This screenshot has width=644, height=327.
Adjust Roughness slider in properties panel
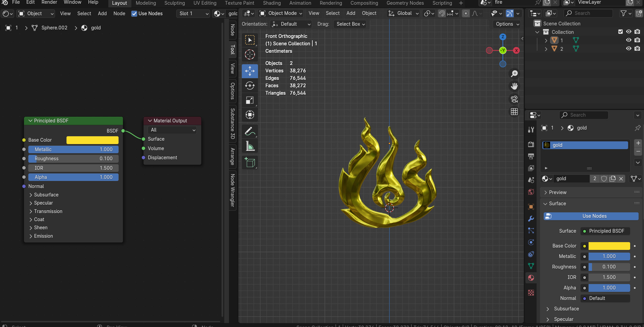tap(609, 267)
